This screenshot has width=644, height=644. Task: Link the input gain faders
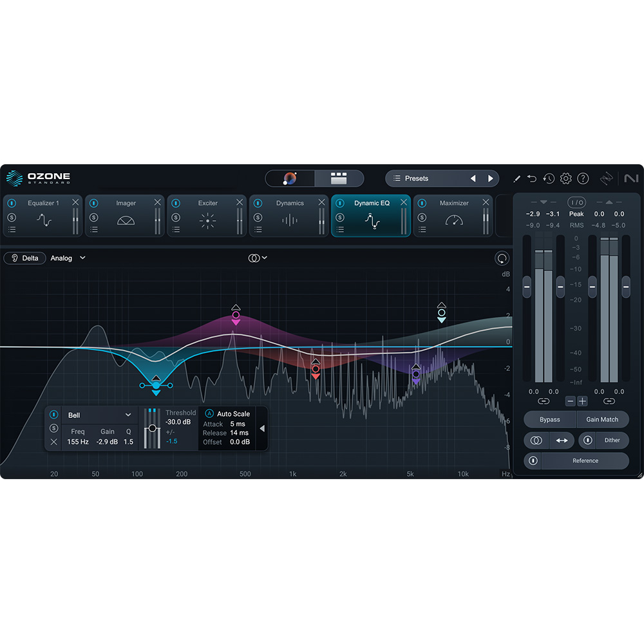pyautogui.click(x=544, y=401)
